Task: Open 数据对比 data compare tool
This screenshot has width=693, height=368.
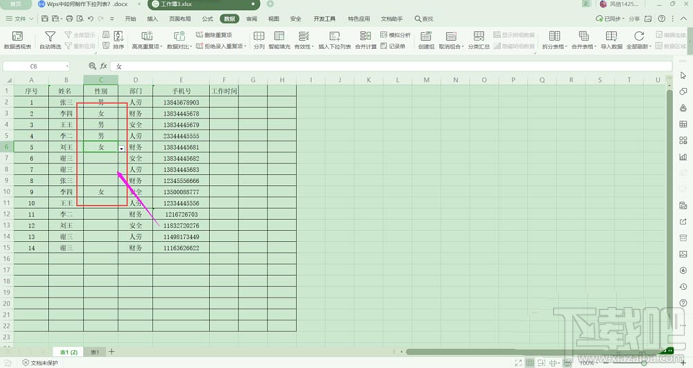Action: pyautogui.click(x=179, y=39)
